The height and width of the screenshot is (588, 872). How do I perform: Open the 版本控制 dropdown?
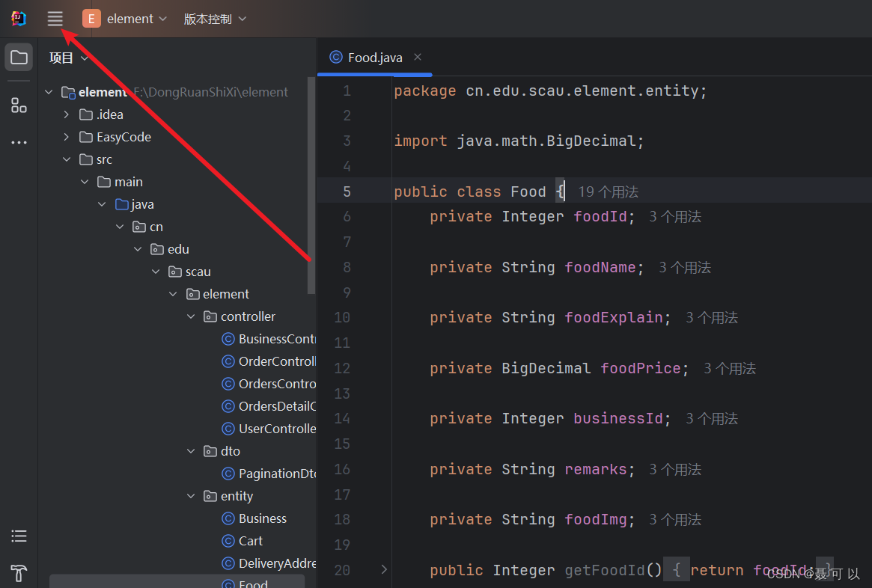[215, 19]
